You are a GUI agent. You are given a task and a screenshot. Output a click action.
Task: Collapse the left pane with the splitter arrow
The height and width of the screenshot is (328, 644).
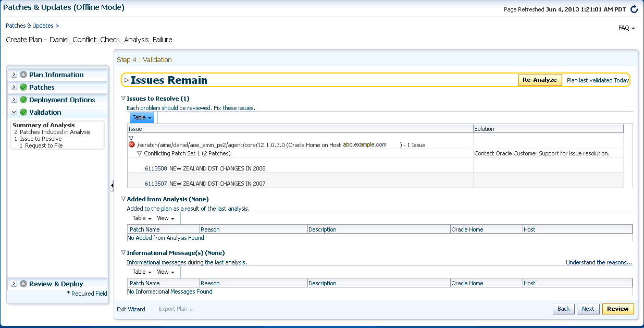coord(112,186)
